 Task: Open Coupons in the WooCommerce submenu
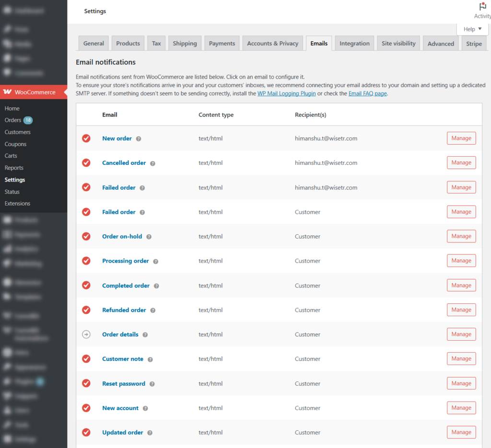[x=15, y=144]
